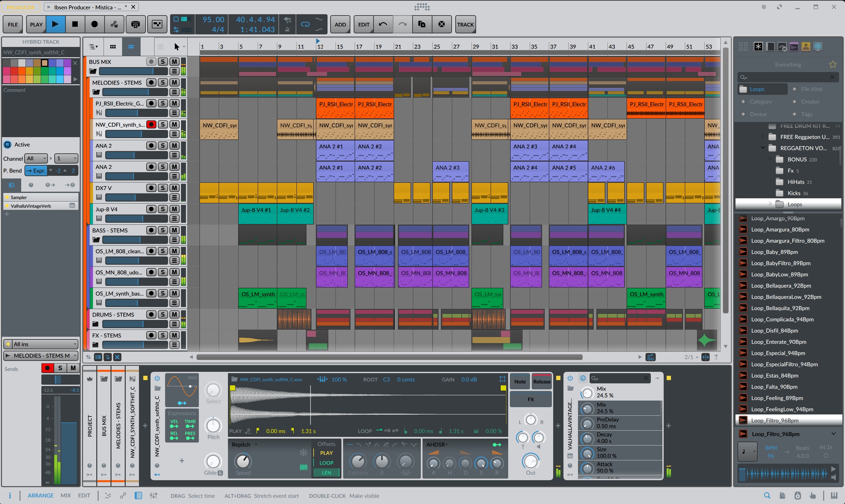Expand the BONUS folder in the browser
This screenshot has width=845, height=504.
(771, 159)
